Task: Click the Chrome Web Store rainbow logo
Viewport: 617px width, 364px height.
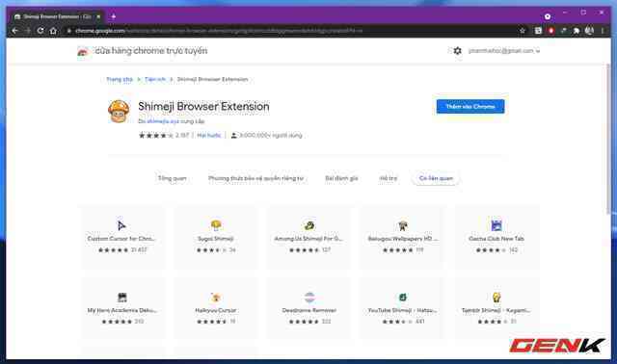Action: pos(83,51)
